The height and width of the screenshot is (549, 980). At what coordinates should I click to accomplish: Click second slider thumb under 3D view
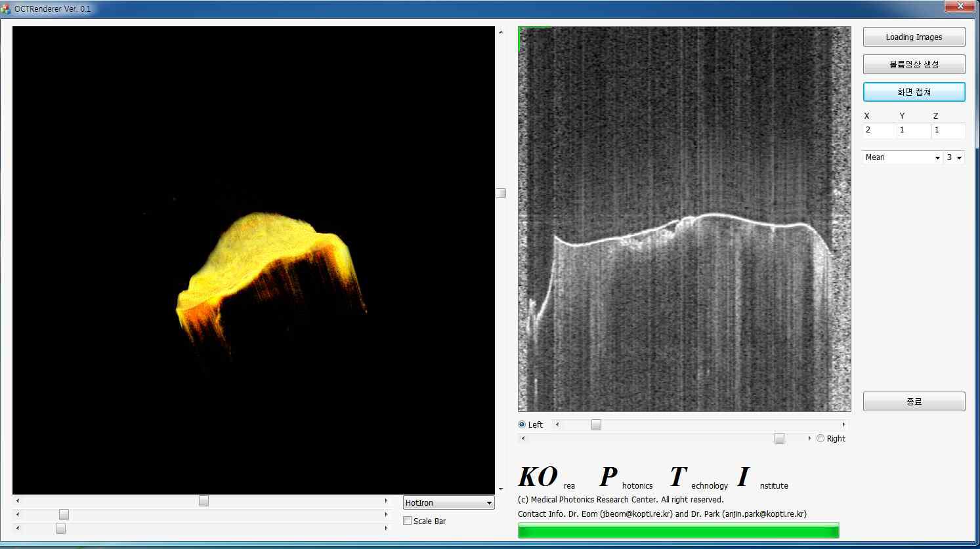[64, 514]
